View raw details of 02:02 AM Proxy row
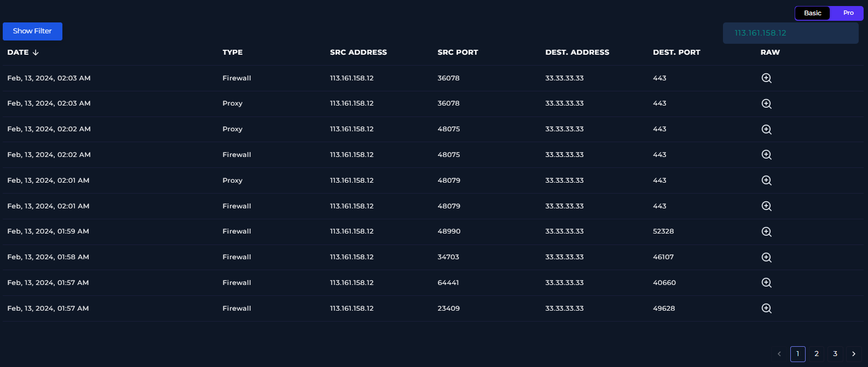Screen dimensions: 868x367 (766, 130)
